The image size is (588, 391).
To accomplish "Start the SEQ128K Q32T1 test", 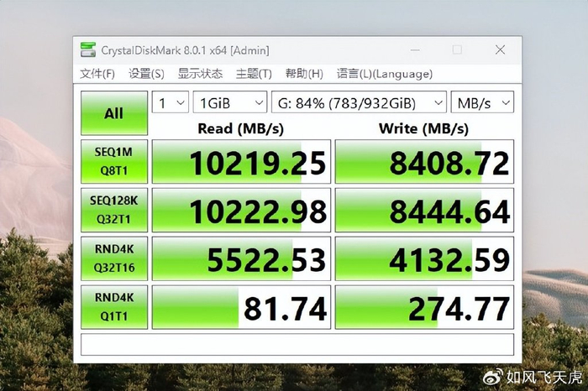I will click(x=114, y=210).
